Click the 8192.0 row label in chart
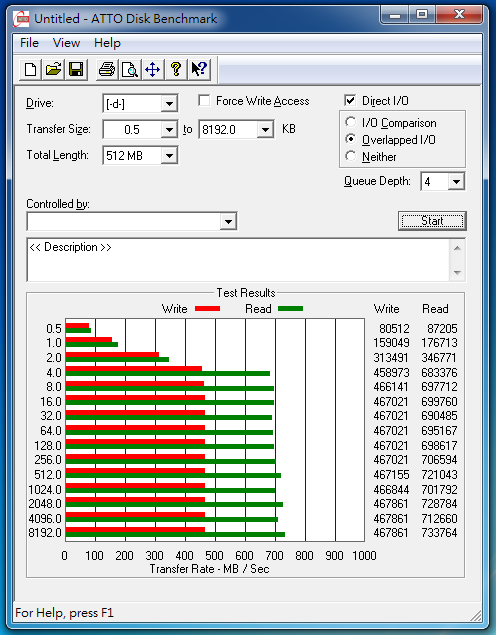The width and height of the screenshot is (496, 635). (x=45, y=533)
